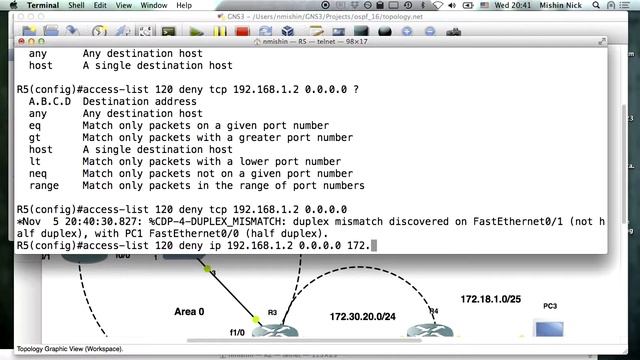Click the Mishin Nick user menu
Image resolution: width=640 pixels, height=360 pixels.
tap(560, 5)
